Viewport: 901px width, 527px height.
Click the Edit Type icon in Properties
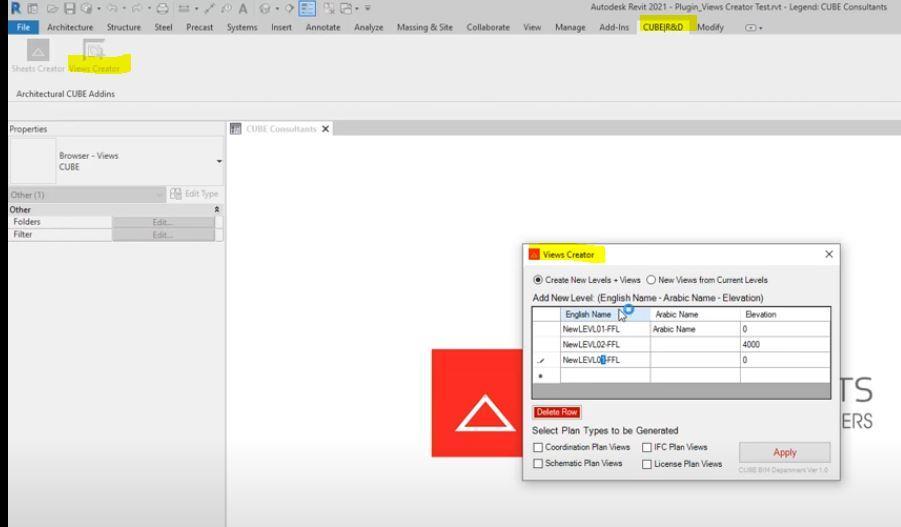[176, 194]
